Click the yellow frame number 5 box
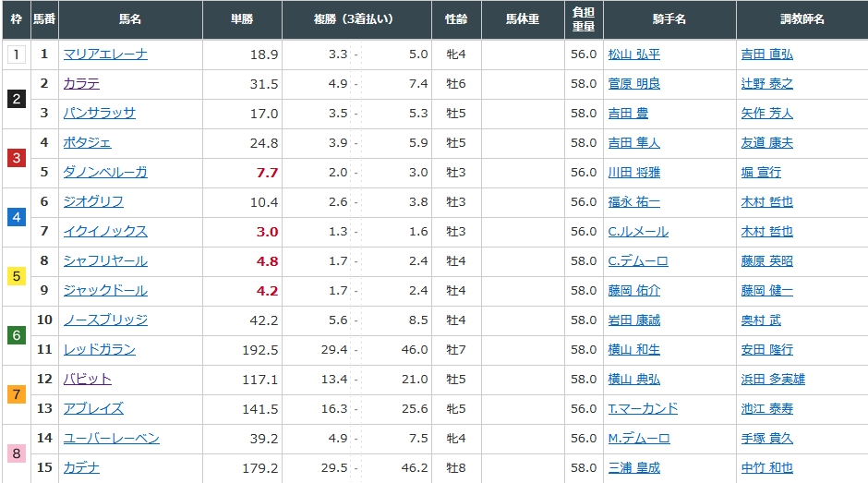 click(x=16, y=276)
